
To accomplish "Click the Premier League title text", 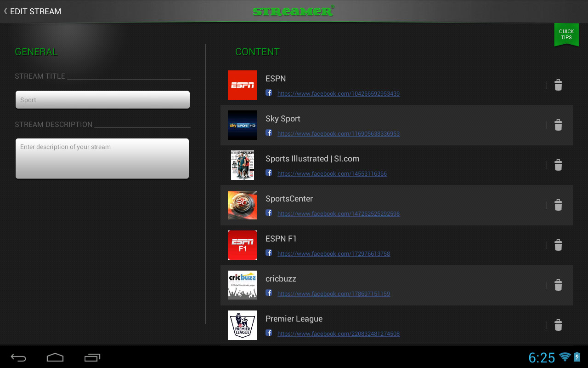I will [x=294, y=319].
